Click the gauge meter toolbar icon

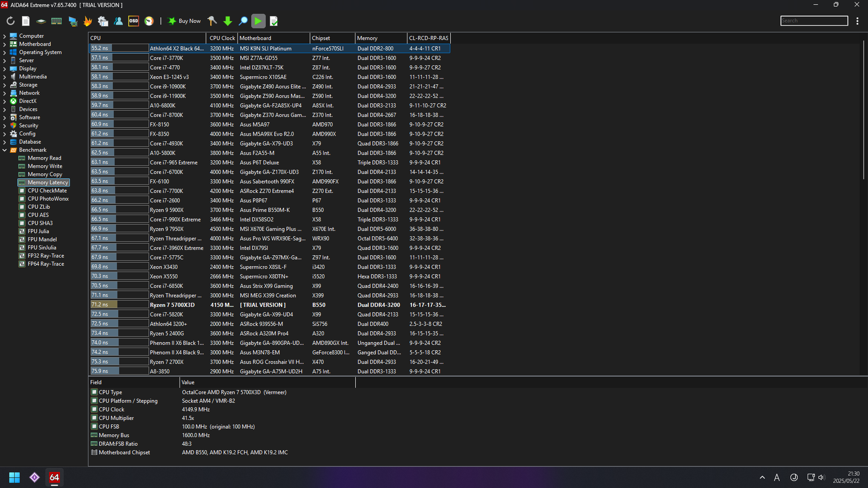(149, 21)
